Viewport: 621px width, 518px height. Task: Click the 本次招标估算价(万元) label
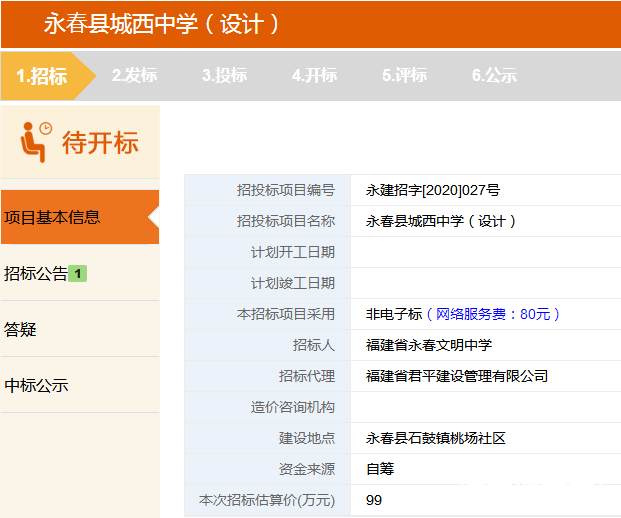(267, 500)
